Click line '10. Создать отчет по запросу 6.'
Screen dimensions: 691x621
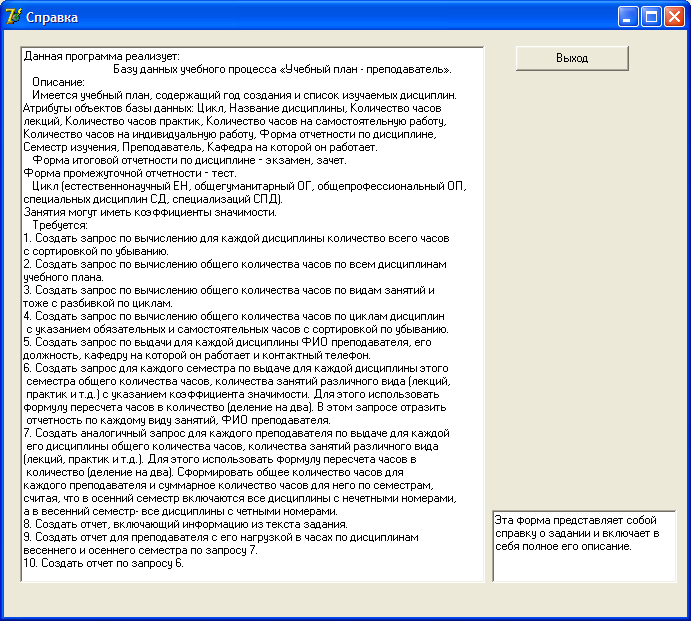(103, 563)
